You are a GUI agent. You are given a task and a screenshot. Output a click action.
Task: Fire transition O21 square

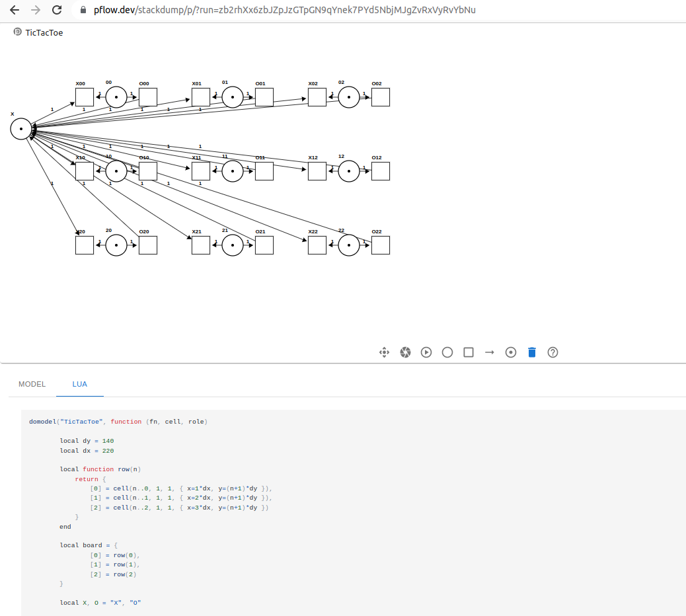coord(264,245)
